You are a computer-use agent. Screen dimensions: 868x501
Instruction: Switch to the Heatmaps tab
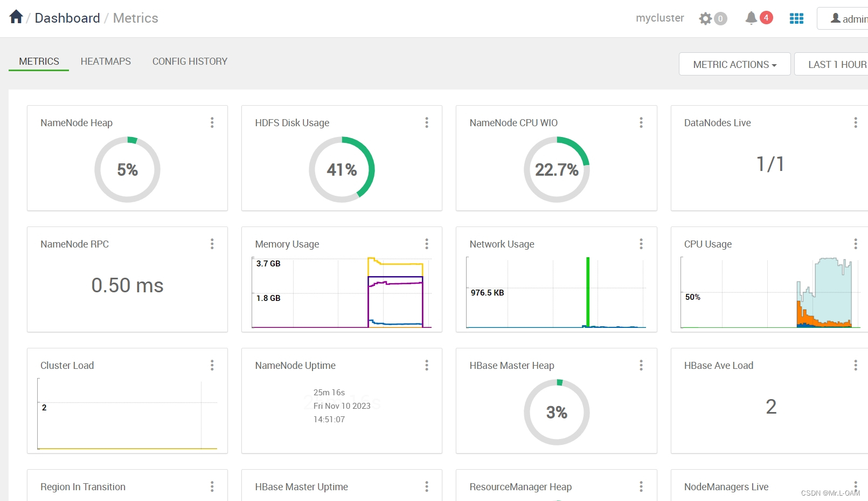click(106, 61)
